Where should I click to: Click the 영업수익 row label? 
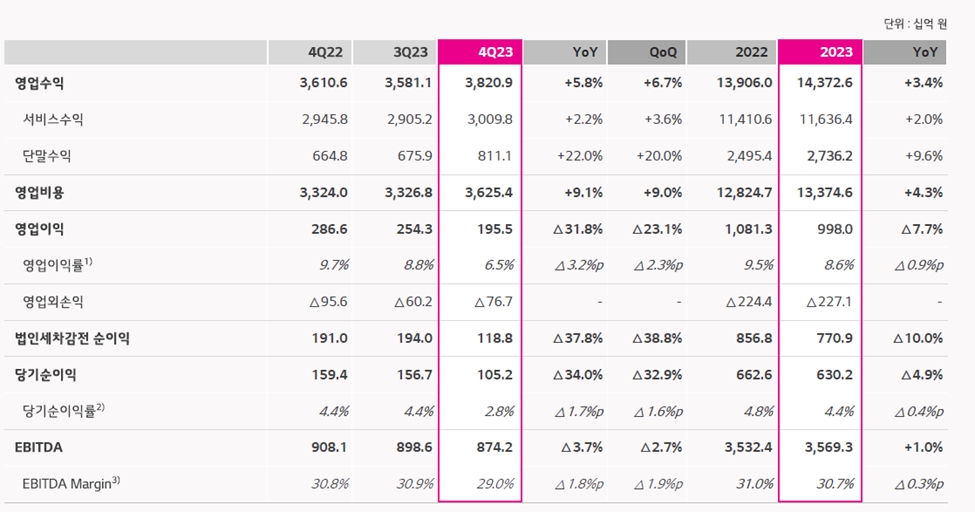pos(40,82)
